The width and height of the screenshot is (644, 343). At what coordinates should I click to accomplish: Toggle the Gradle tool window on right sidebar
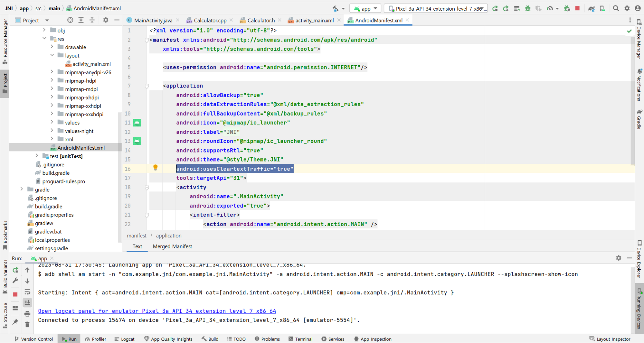639,119
